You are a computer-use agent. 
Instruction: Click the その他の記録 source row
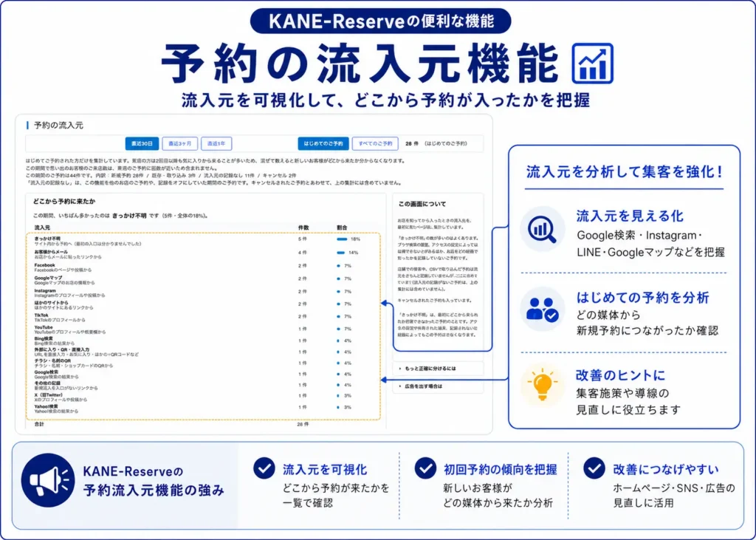click(x=203, y=385)
